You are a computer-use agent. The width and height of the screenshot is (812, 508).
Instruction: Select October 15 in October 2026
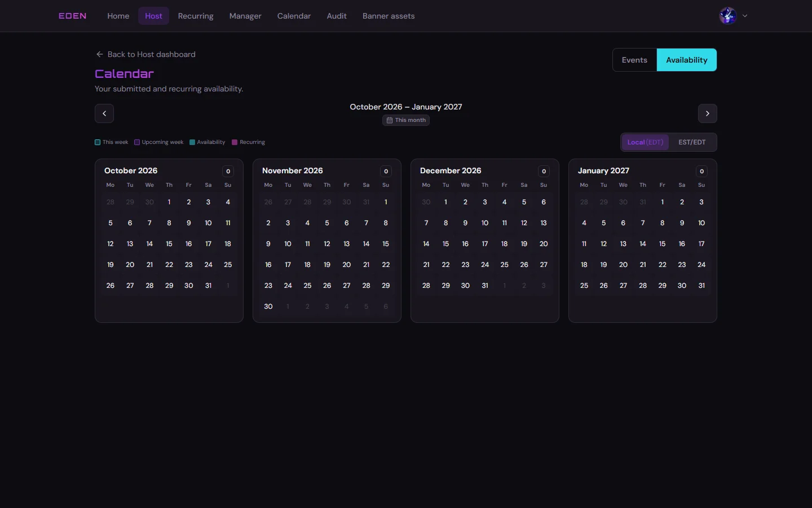click(169, 244)
